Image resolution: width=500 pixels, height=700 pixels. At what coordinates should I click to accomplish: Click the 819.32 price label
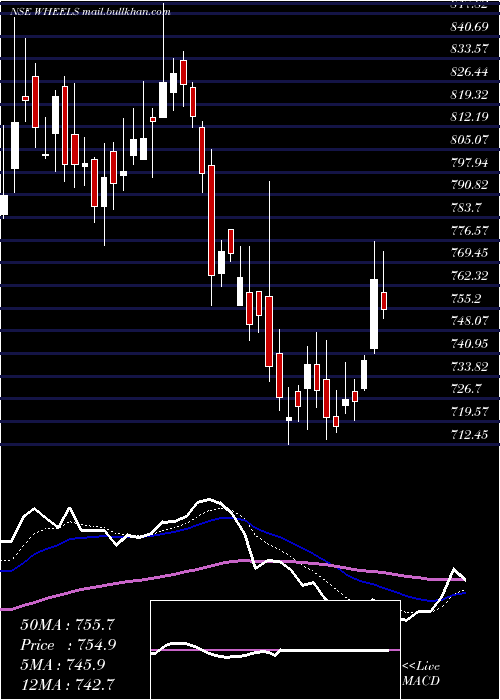pos(469,95)
